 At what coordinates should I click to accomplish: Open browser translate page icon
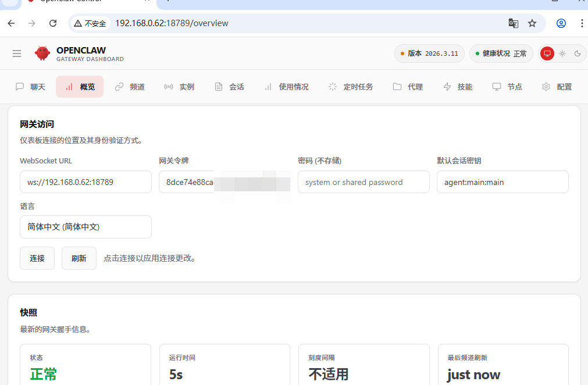[x=514, y=23]
